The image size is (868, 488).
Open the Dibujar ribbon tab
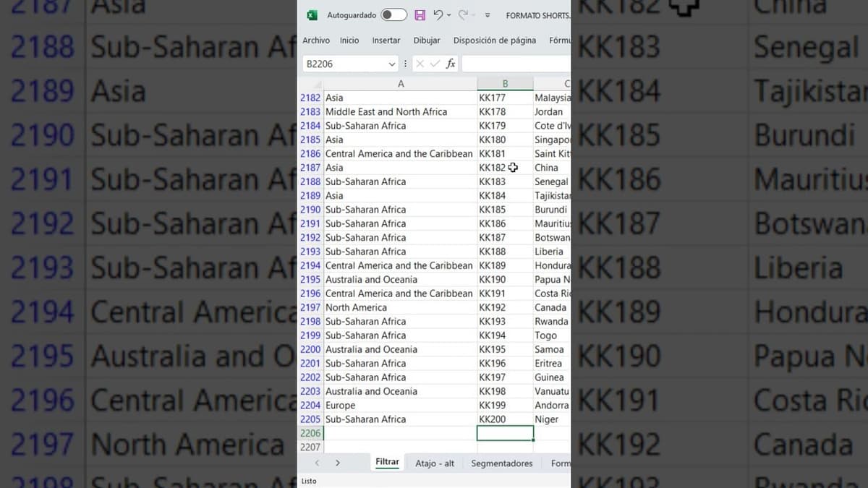427,40
